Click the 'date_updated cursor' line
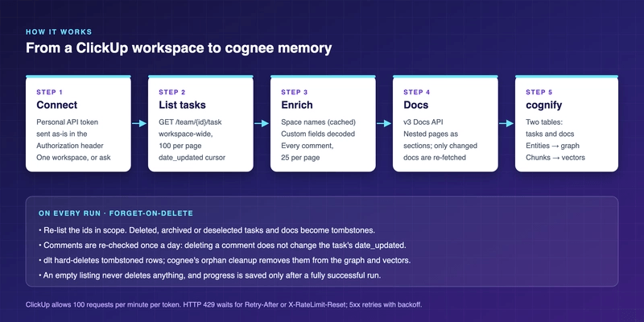644x322 pixels. pyautogui.click(x=192, y=157)
